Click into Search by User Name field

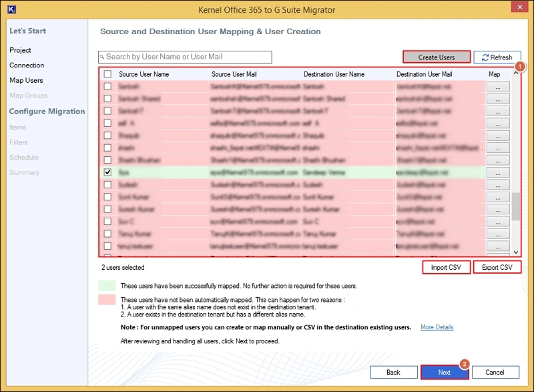coord(187,57)
